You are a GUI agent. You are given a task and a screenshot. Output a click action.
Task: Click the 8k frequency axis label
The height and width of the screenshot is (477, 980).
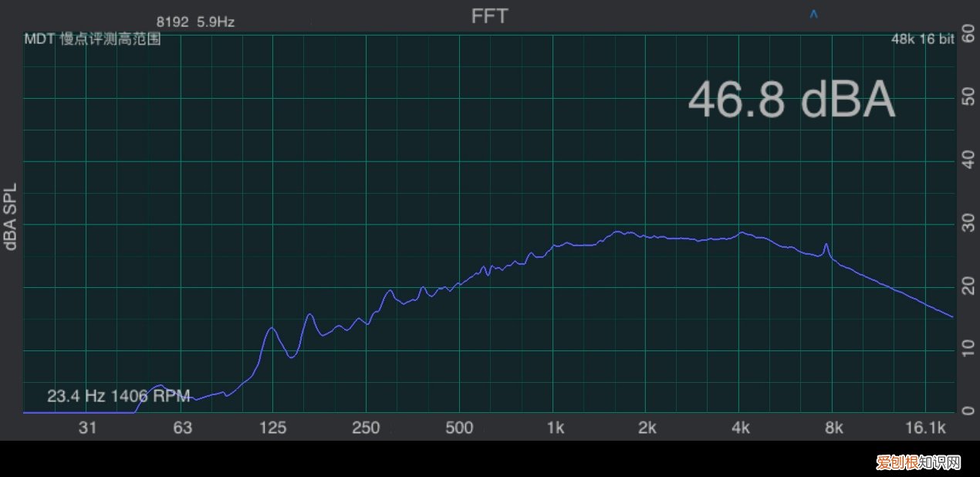click(x=833, y=428)
